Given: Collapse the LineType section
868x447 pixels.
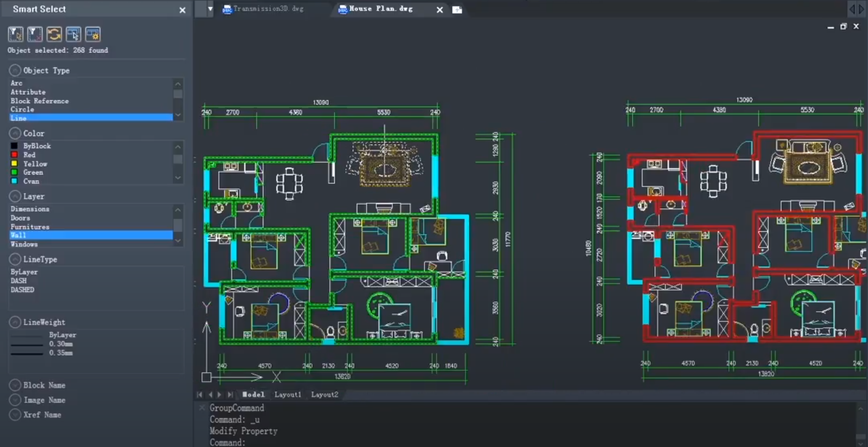Looking at the screenshot, I should click(x=15, y=259).
